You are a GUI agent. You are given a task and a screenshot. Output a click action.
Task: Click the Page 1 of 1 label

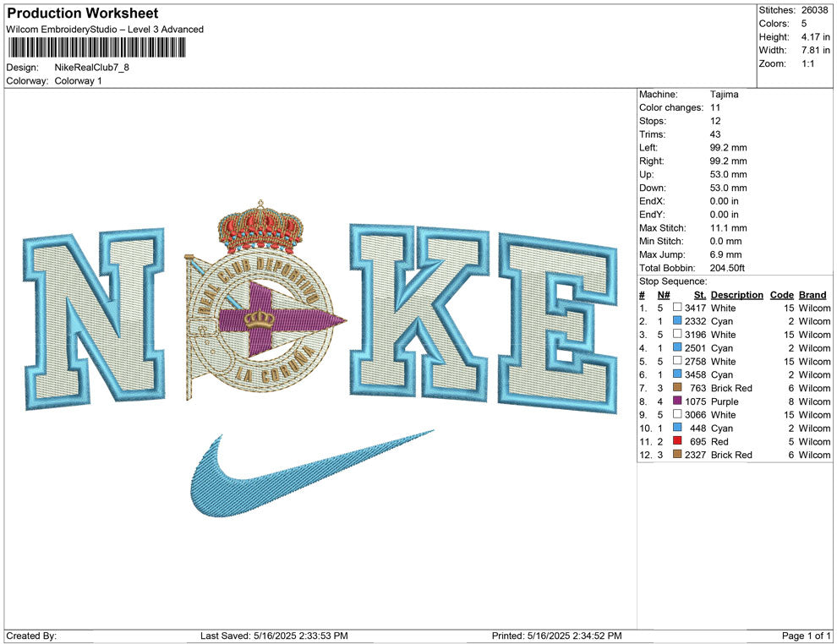pyautogui.click(x=806, y=636)
